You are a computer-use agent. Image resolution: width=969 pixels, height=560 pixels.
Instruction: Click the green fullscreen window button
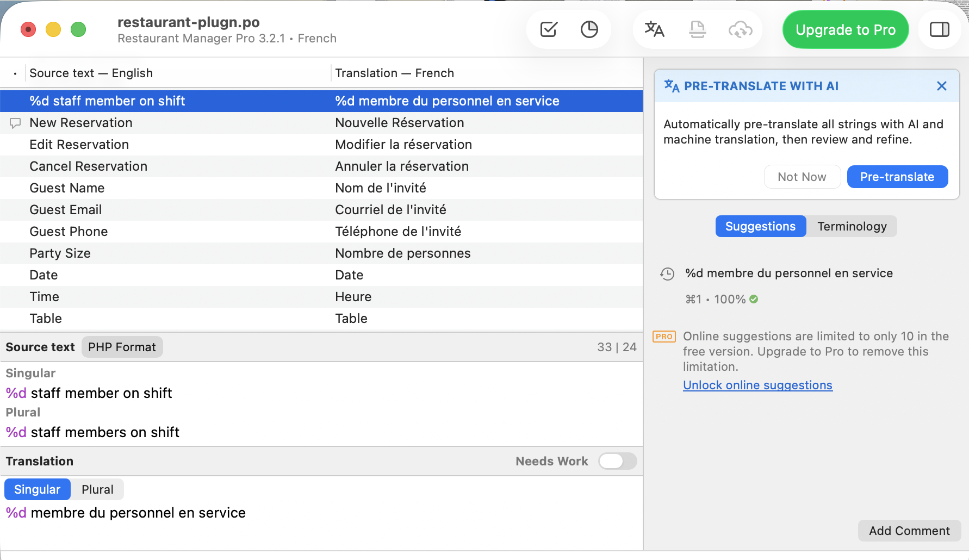[78, 29]
